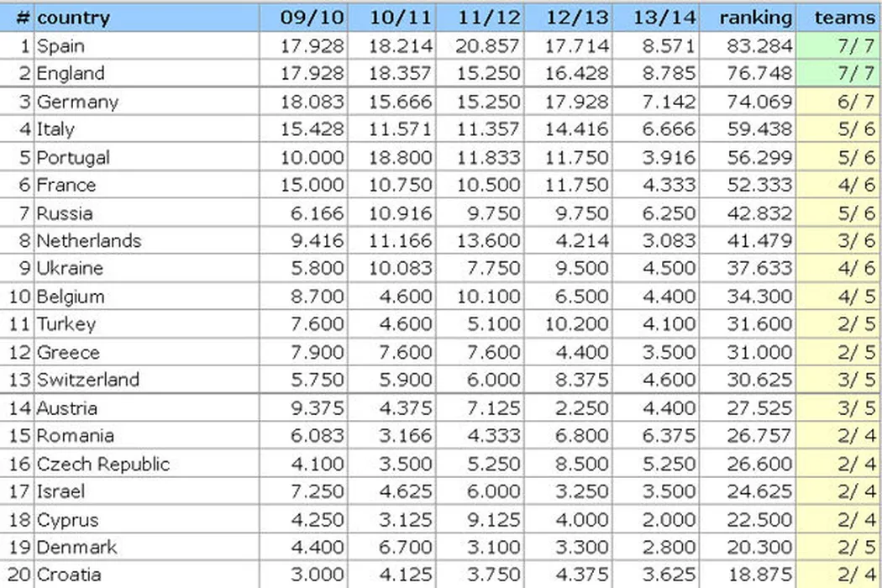Image resolution: width=882 pixels, height=588 pixels.
Task: Sort by the 'ranking' column header
Action: [755, 17]
